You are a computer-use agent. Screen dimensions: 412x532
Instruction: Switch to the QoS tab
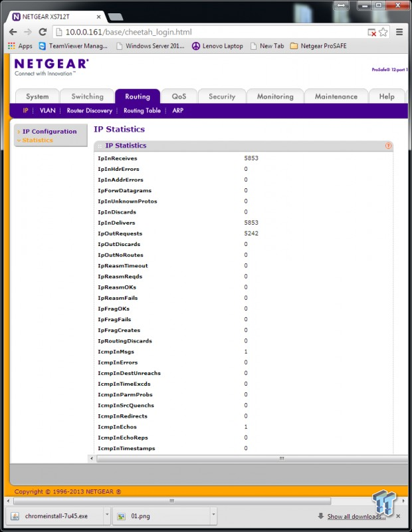[x=179, y=96]
